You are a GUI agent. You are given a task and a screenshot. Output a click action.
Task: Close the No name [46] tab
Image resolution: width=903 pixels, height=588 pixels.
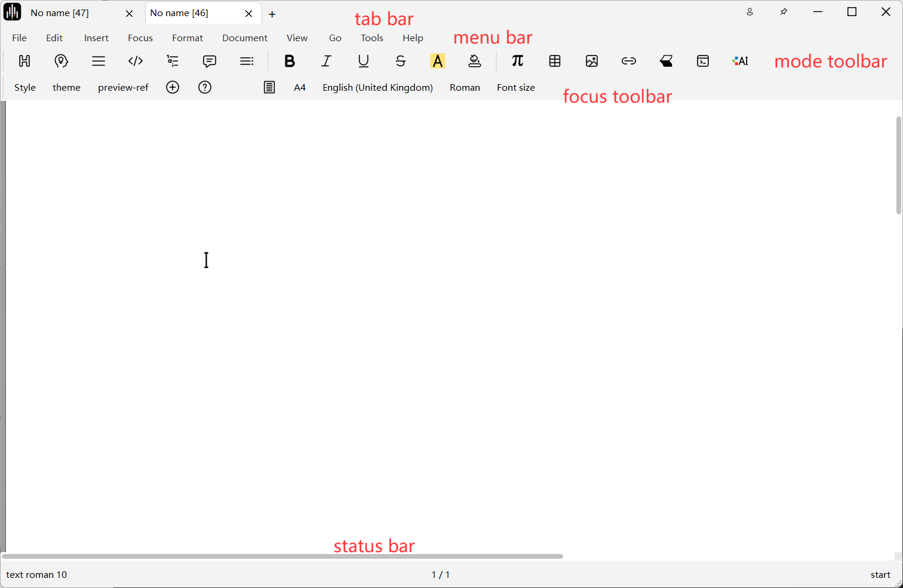click(x=248, y=13)
